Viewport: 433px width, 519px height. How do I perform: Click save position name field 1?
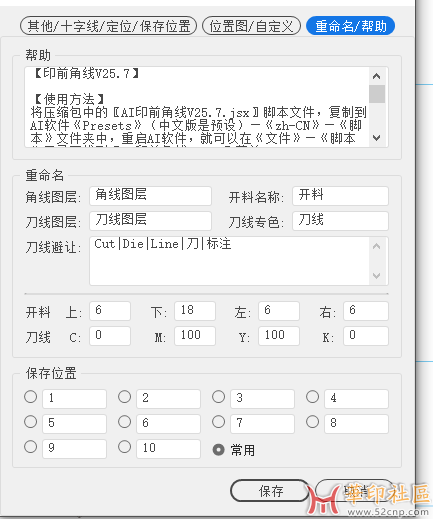pos(75,399)
